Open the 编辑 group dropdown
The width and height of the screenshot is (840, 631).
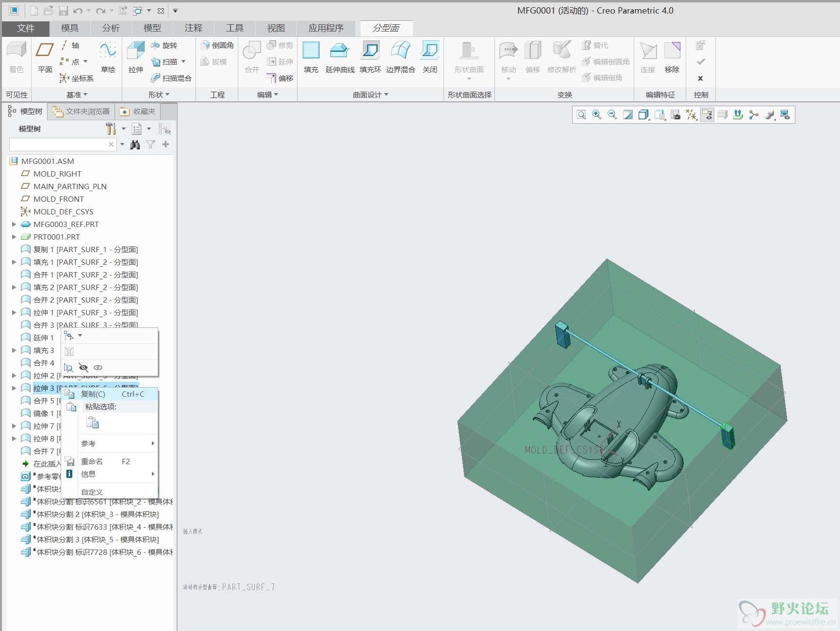[x=267, y=95]
